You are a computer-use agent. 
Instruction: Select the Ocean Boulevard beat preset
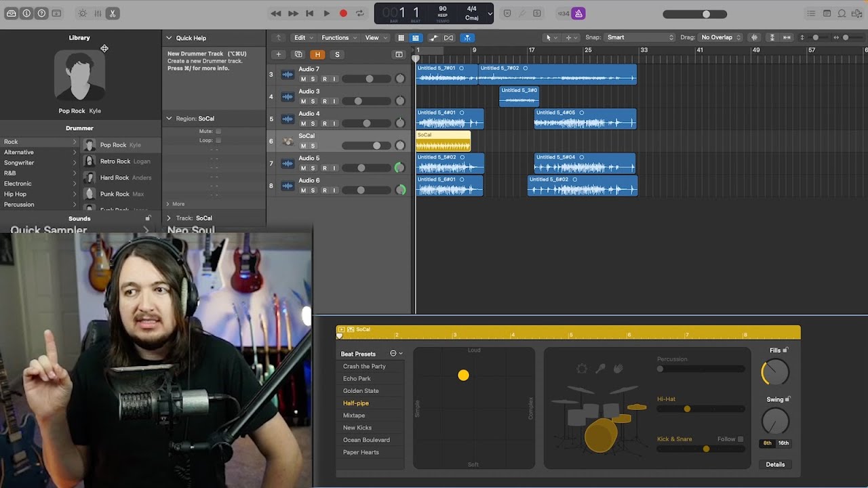(x=366, y=440)
